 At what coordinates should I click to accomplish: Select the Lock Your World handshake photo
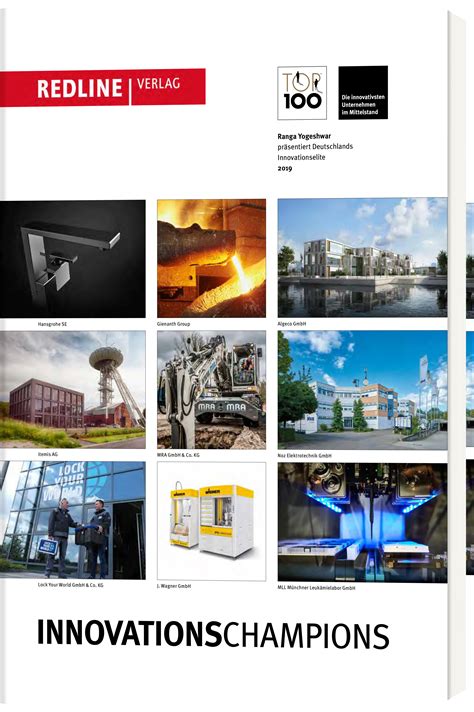(x=73, y=520)
